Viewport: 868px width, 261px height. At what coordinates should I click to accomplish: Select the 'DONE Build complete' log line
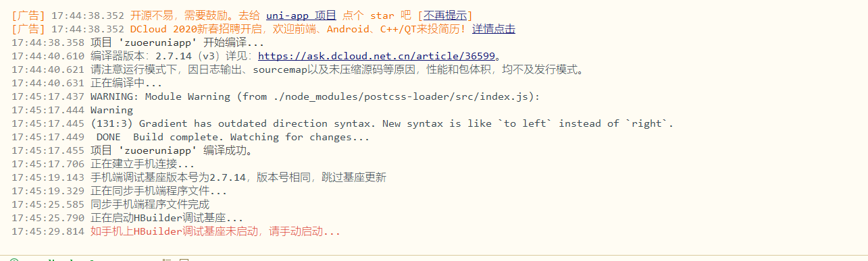pos(190,137)
